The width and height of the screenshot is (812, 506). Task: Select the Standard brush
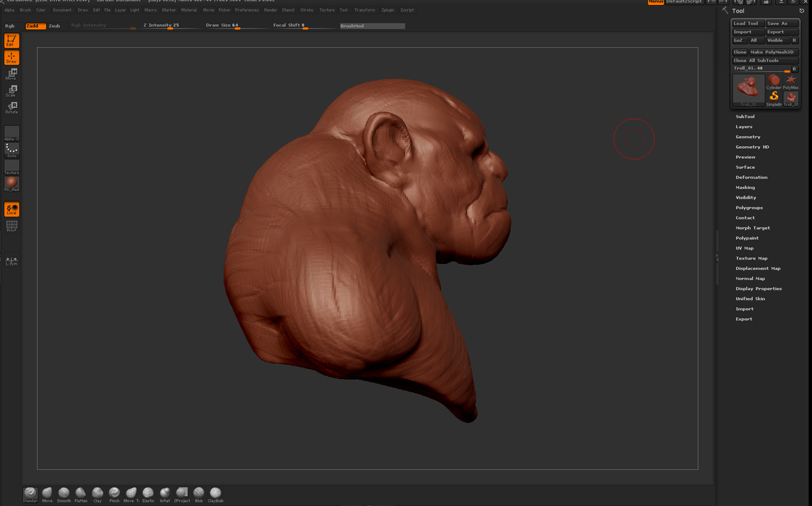[x=30, y=495]
